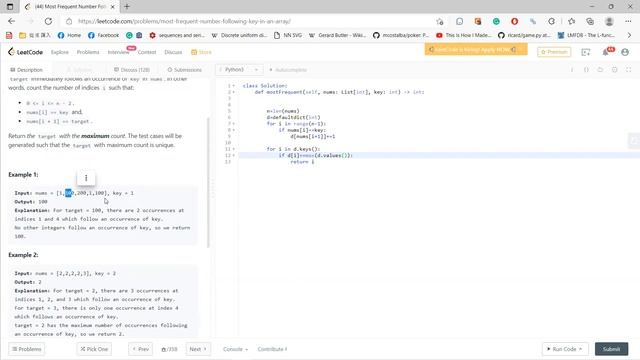
Task: Click the editor info icon
Action: coord(572,70)
